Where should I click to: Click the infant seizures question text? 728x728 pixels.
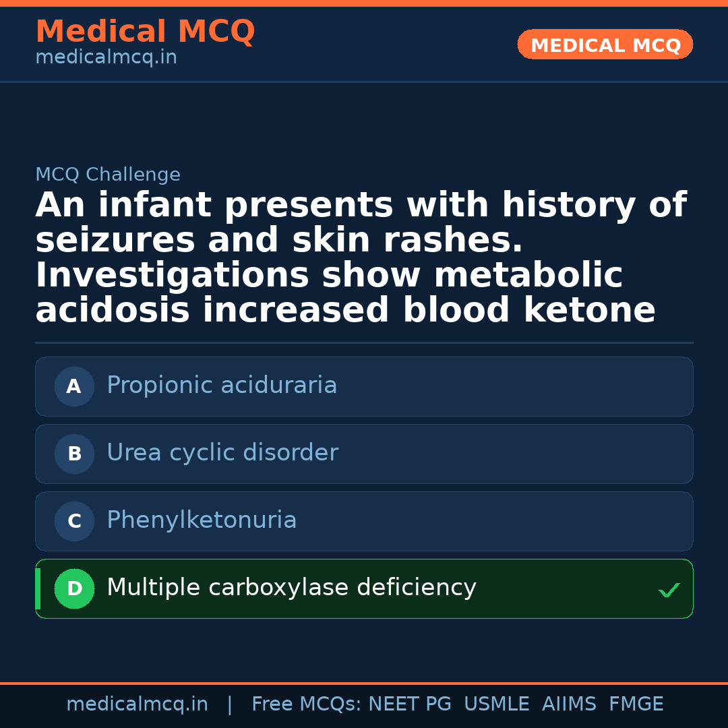coord(361,257)
